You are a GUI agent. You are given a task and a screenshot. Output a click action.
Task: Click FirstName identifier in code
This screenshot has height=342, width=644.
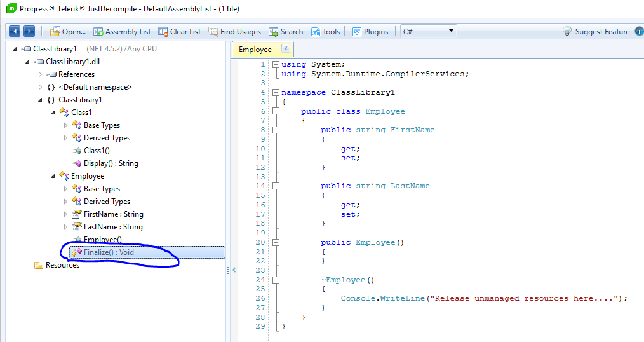412,130
